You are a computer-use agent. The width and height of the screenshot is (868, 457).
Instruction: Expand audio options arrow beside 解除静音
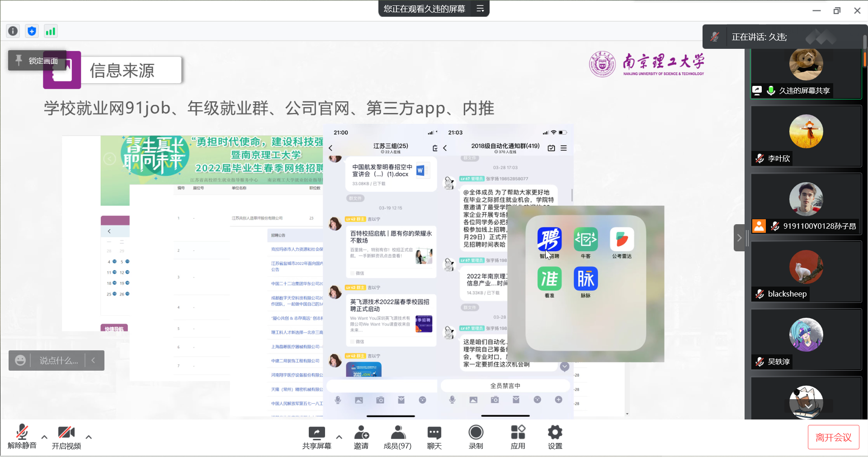tap(44, 437)
